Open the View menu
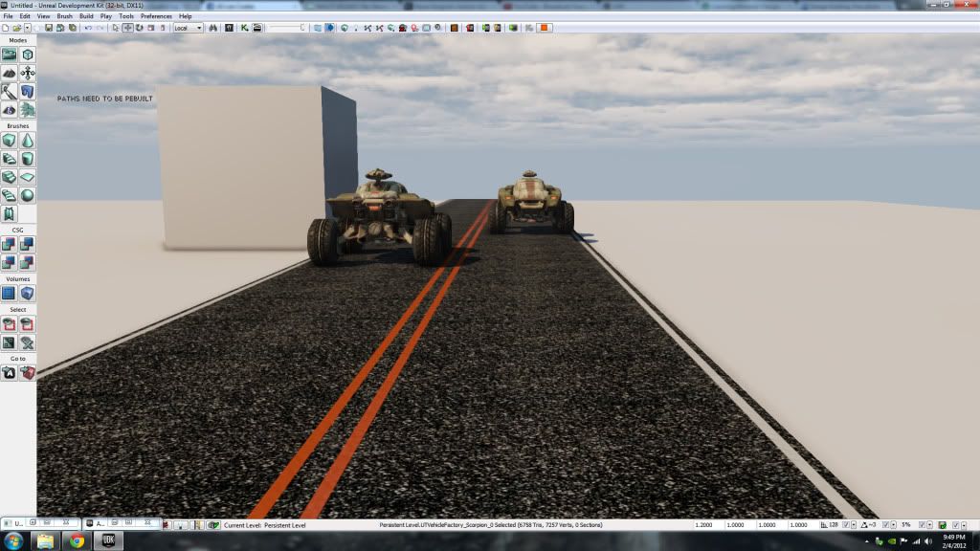Image resolution: width=980 pixels, height=551 pixels. pyautogui.click(x=44, y=16)
